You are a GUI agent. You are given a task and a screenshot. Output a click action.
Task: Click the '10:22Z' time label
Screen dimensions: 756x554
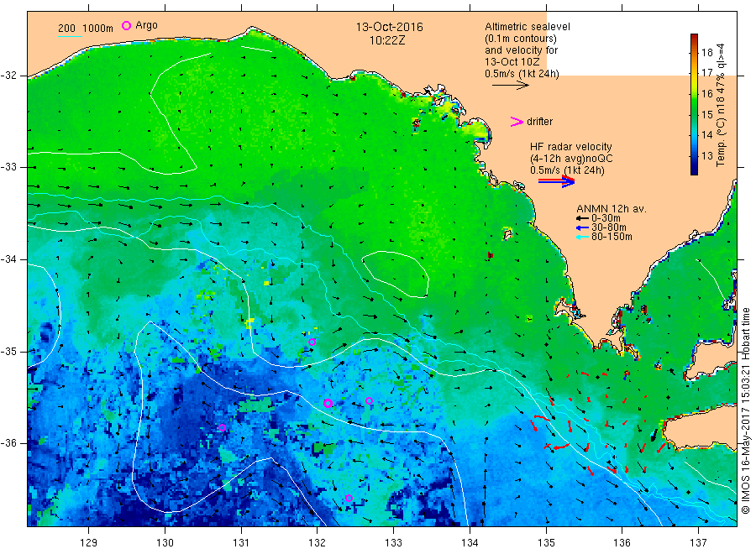point(387,41)
